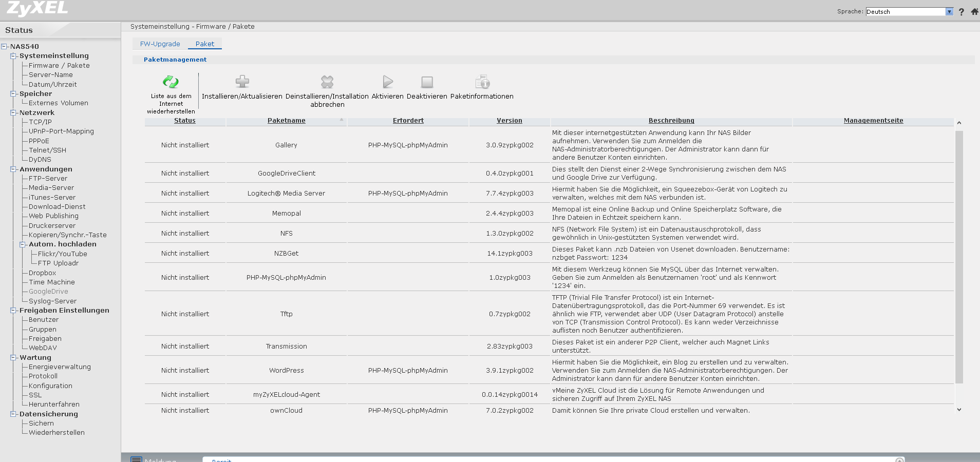
Task: Open Media-Server settings
Action: click(x=51, y=187)
